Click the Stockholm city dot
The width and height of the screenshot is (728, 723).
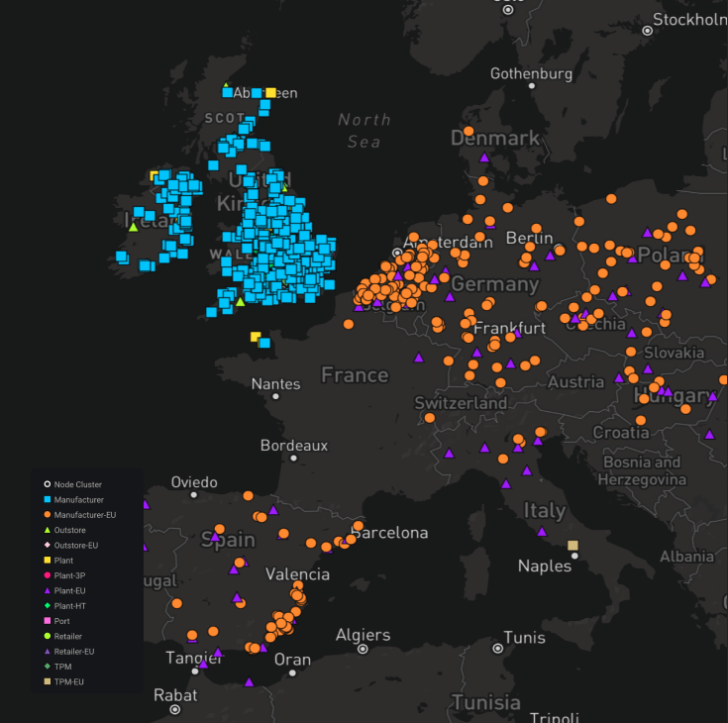click(x=648, y=31)
